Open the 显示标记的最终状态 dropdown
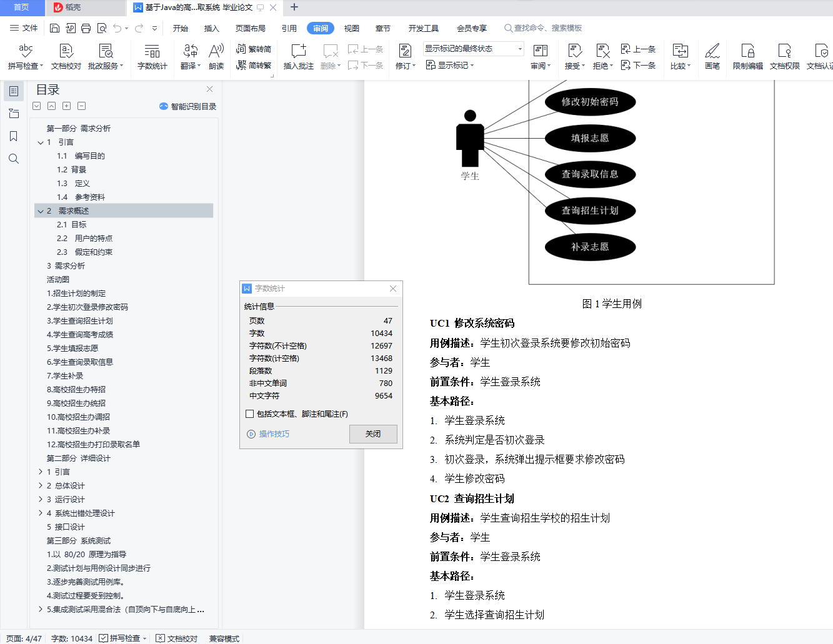The image size is (833, 644). 474,49
